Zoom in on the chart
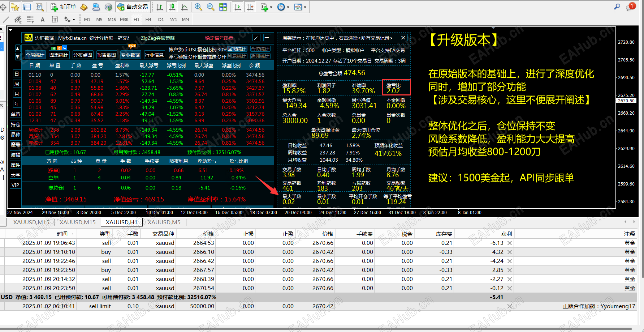The width and height of the screenshot is (644, 332). click(x=198, y=7)
